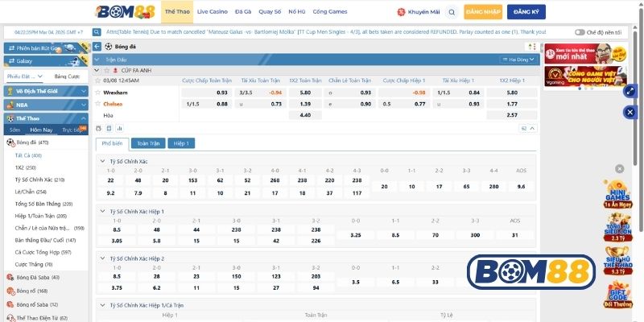
Task: Close the floating side promo with X button
Action: 619,168
